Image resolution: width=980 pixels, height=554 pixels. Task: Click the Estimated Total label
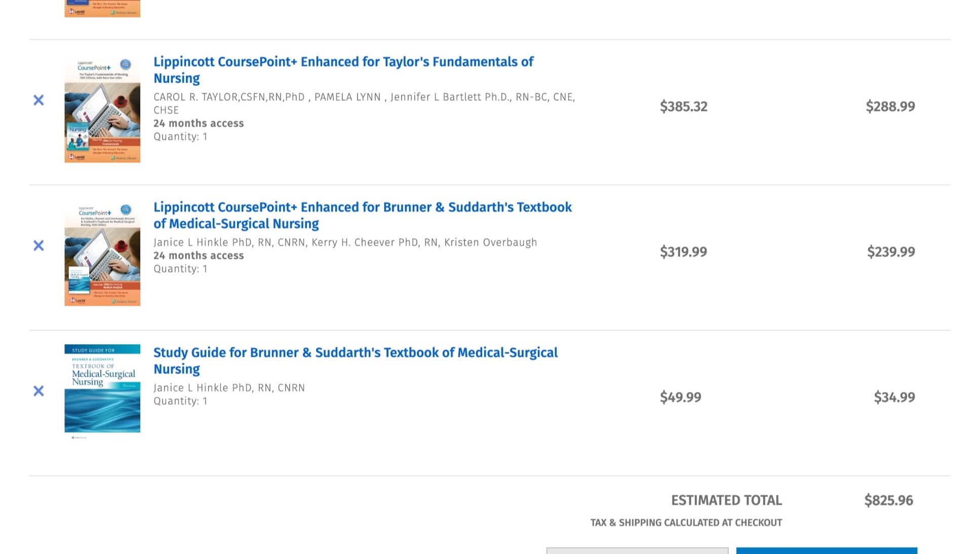tap(727, 501)
